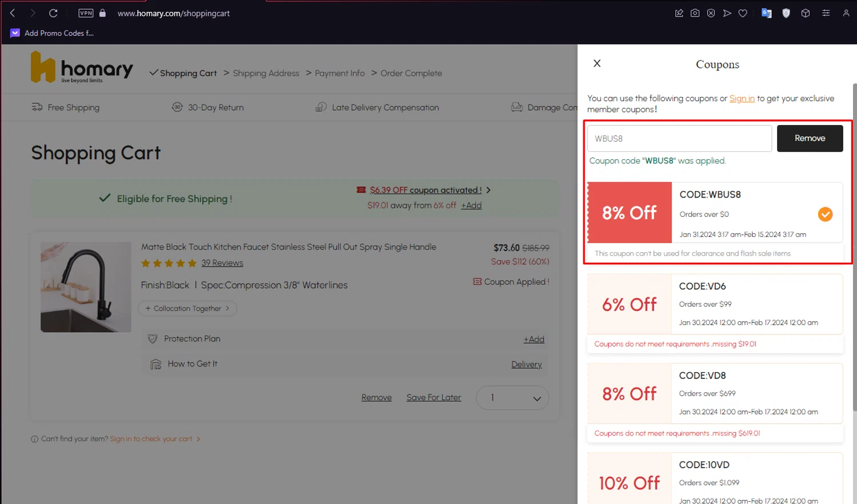The image size is (857, 504).
Task: Click the 39 Reviews link
Action: coord(222,263)
